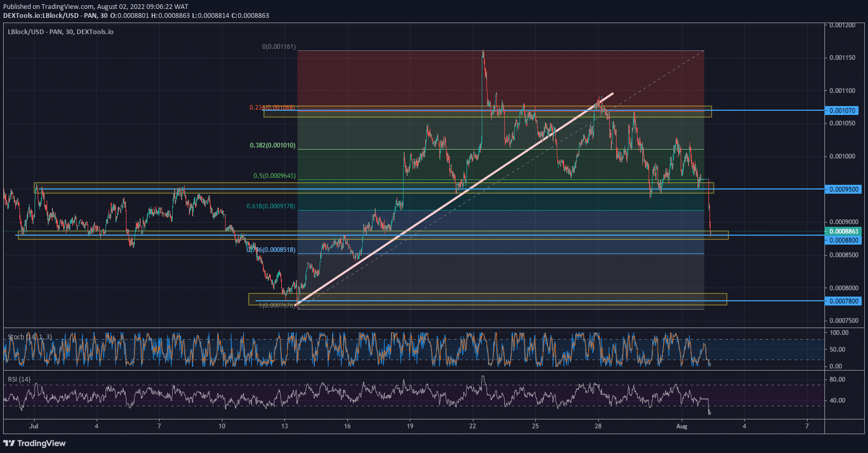Click the Aug date axis label
The width and height of the screenshot is (868, 453).
682,426
